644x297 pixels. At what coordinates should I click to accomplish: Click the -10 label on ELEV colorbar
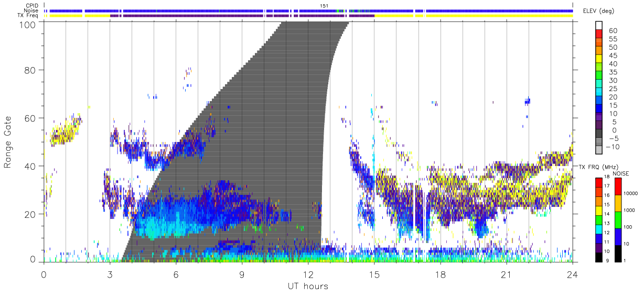click(x=611, y=147)
